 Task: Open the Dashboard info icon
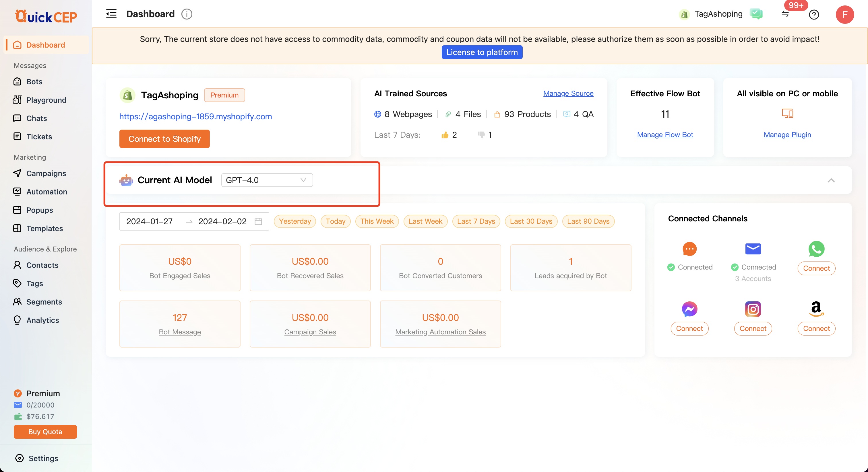187,14
